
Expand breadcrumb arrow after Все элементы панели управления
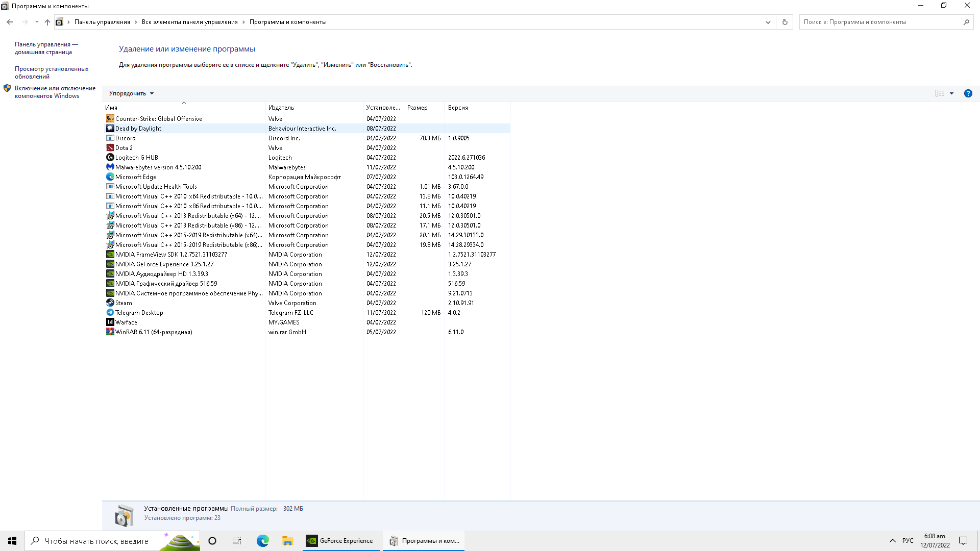pyautogui.click(x=243, y=22)
